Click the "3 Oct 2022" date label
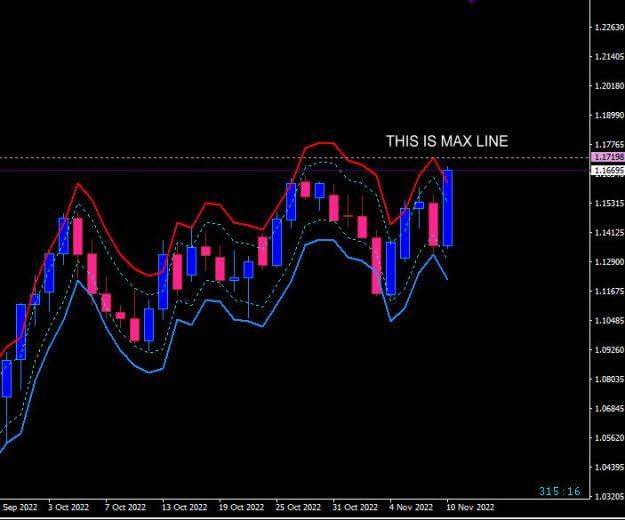625x520 pixels. pyautogui.click(x=68, y=507)
